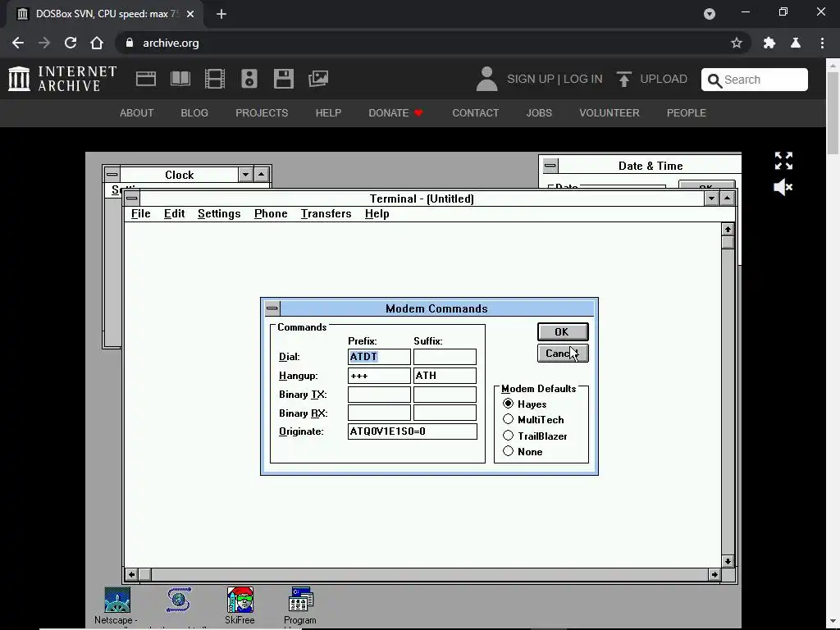This screenshot has width=840, height=630.
Task: Reload the browser page
Action: click(x=71, y=43)
